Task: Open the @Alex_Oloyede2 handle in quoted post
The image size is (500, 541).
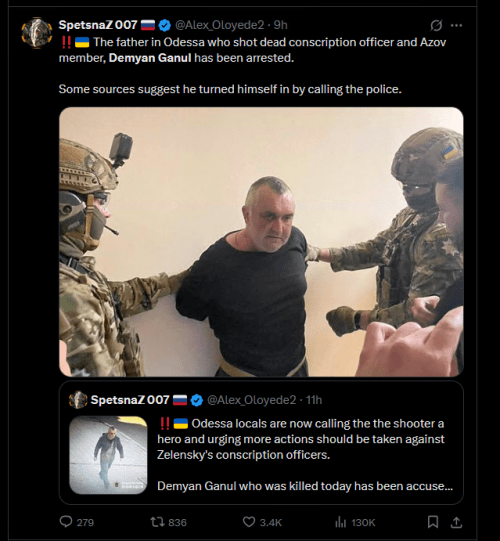Action: (252, 400)
